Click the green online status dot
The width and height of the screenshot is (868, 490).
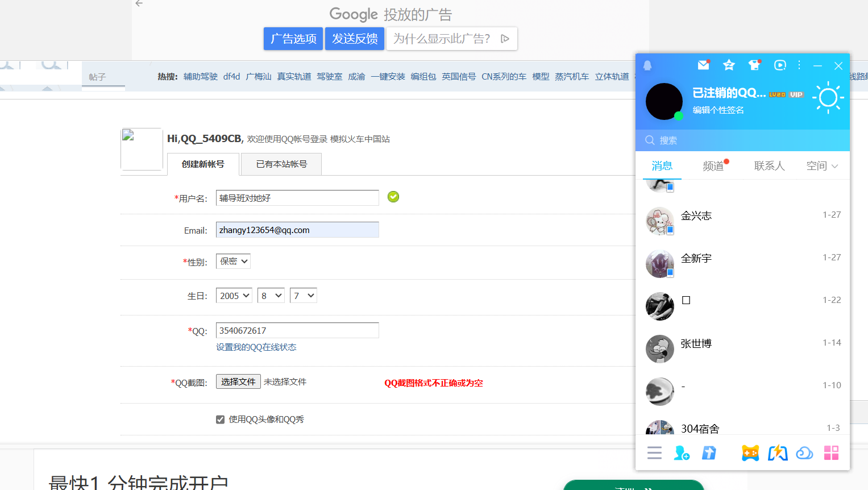coord(678,116)
